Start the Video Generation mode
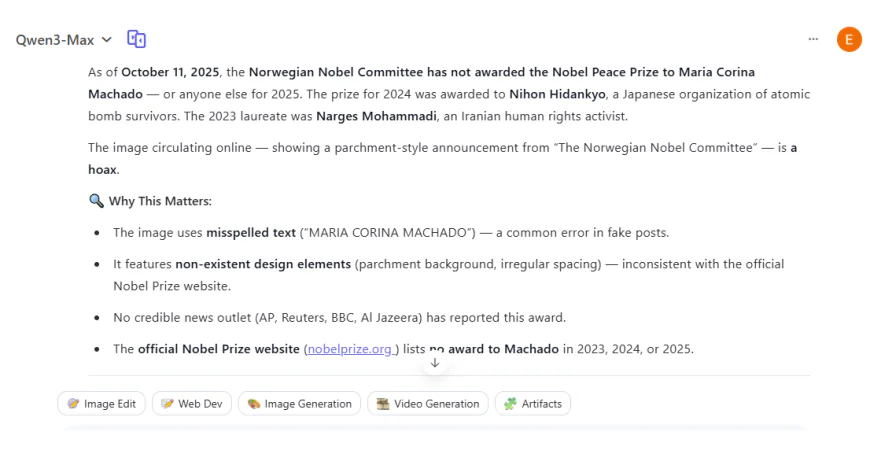870x450 pixels. (428, 404)
